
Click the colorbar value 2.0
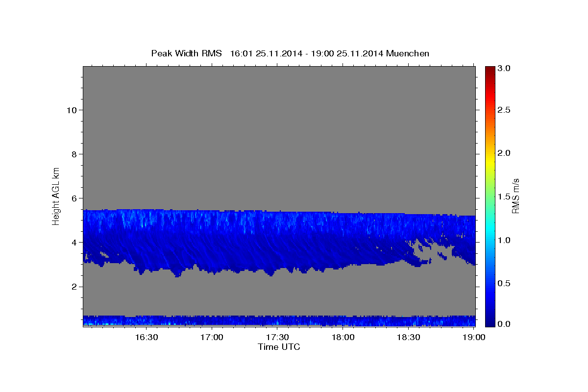(505, 153)
